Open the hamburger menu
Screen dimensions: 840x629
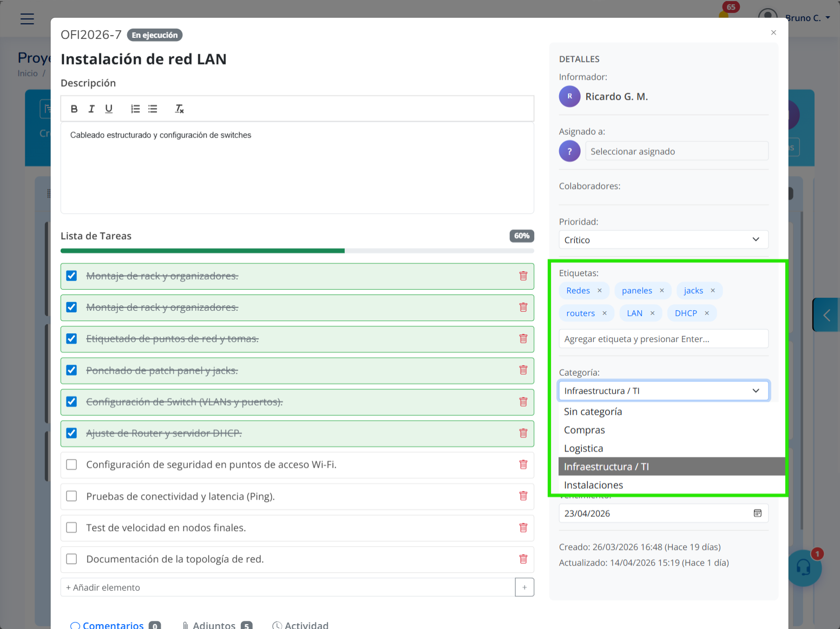point(27,19)
